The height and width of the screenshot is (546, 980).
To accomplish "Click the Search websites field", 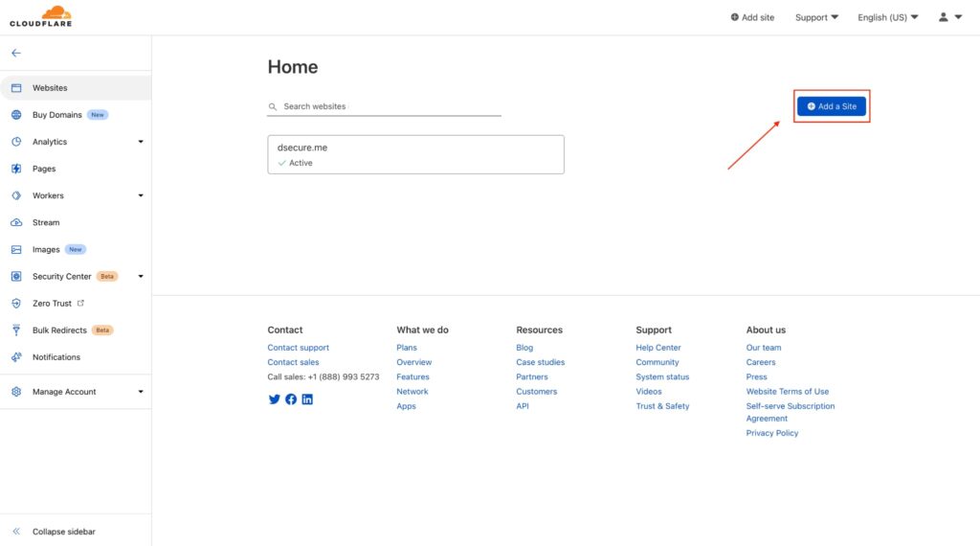I will click(385, 106).
